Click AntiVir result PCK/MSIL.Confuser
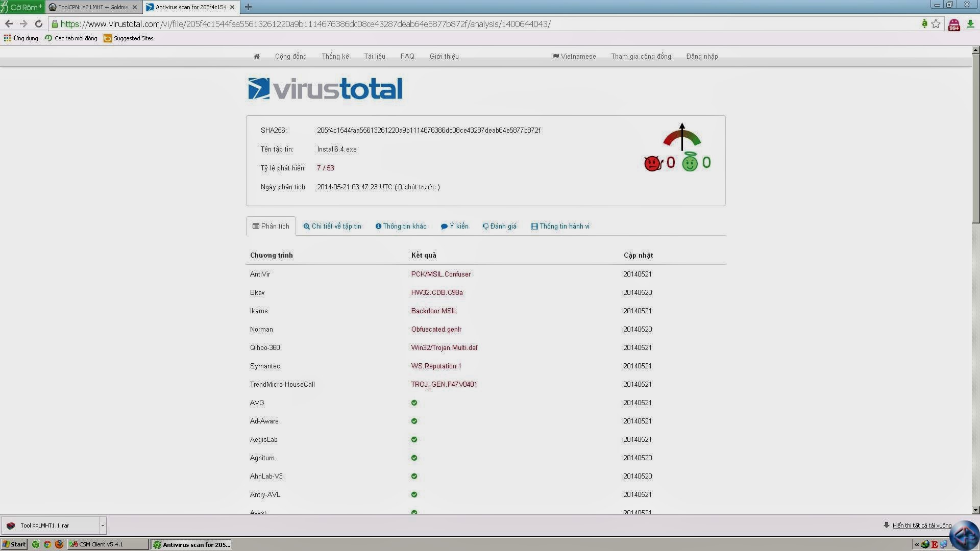This screenshot has width=980, height=551. coord(441,274)
